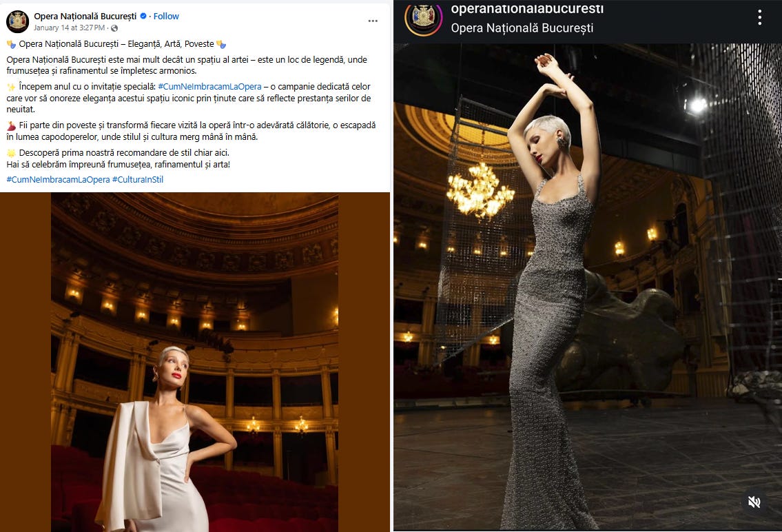Open the operanationalabucuresti username
This screenshot has height=532, width=782.
click(527, 8)
